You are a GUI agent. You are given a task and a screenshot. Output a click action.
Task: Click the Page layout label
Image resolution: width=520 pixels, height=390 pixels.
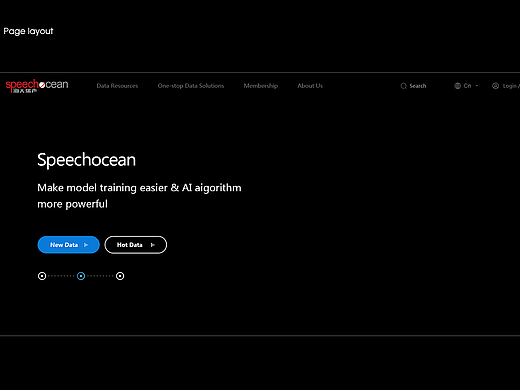click(x=28, y=31)
